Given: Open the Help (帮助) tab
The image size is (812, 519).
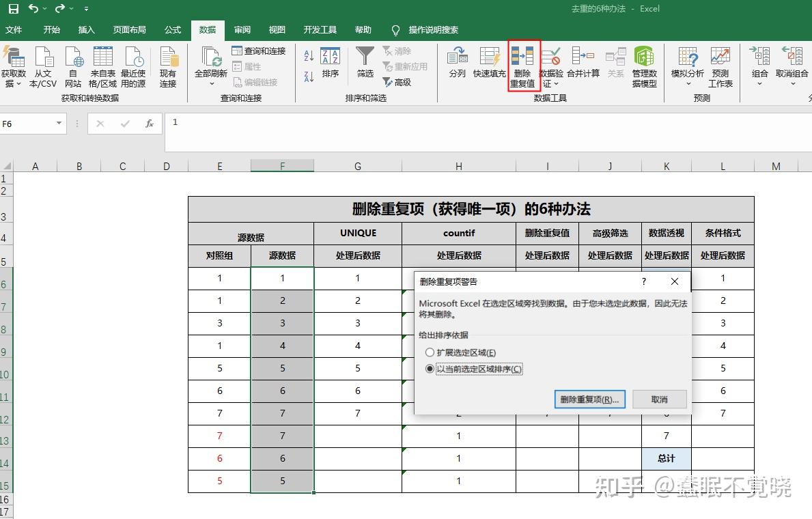Looking at the screenshot, I should coord(363,29).
